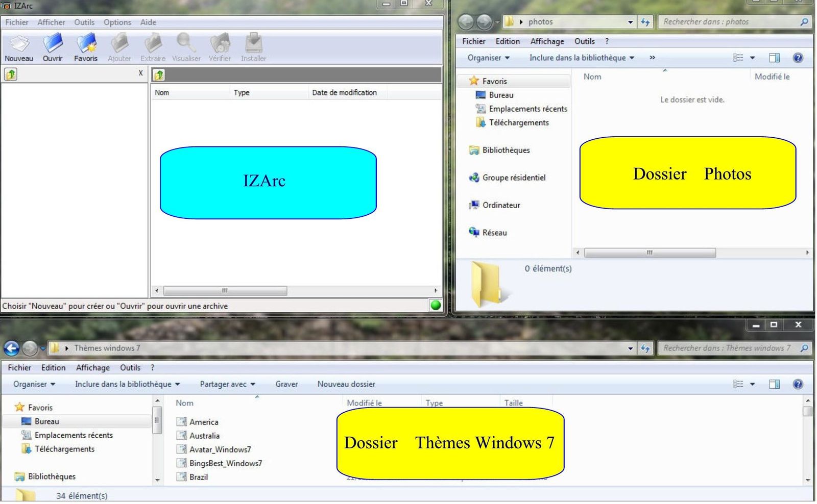Close the IZArc left folder pane with X

pyautogui.click(x=140, y=73)
